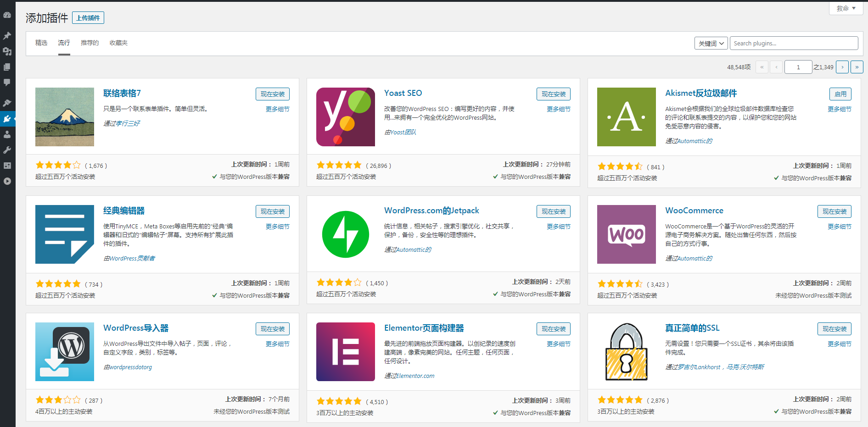Open the 推荐的 tab
The height and width of the screenshot is (427, 868).
click(x=90, y=43)
